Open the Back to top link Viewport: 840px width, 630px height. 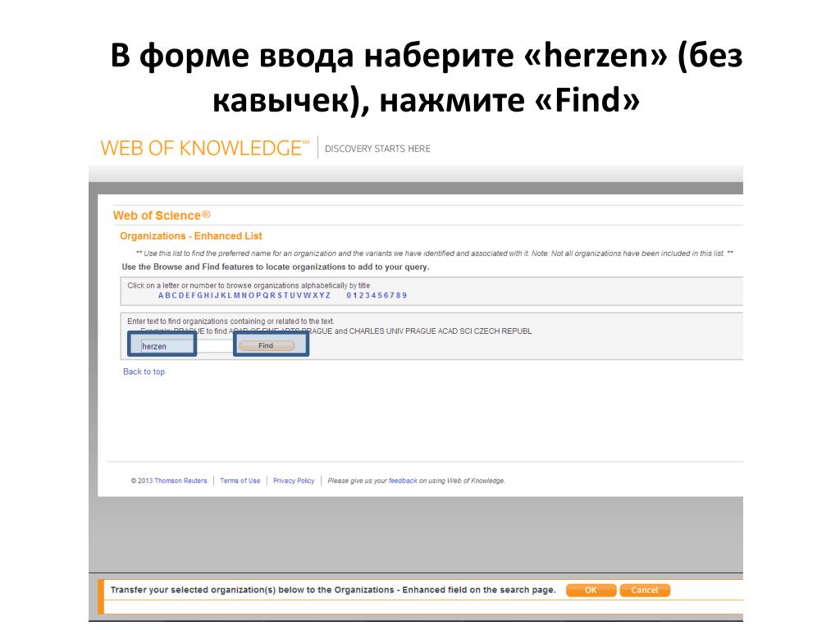click(144, 372)
